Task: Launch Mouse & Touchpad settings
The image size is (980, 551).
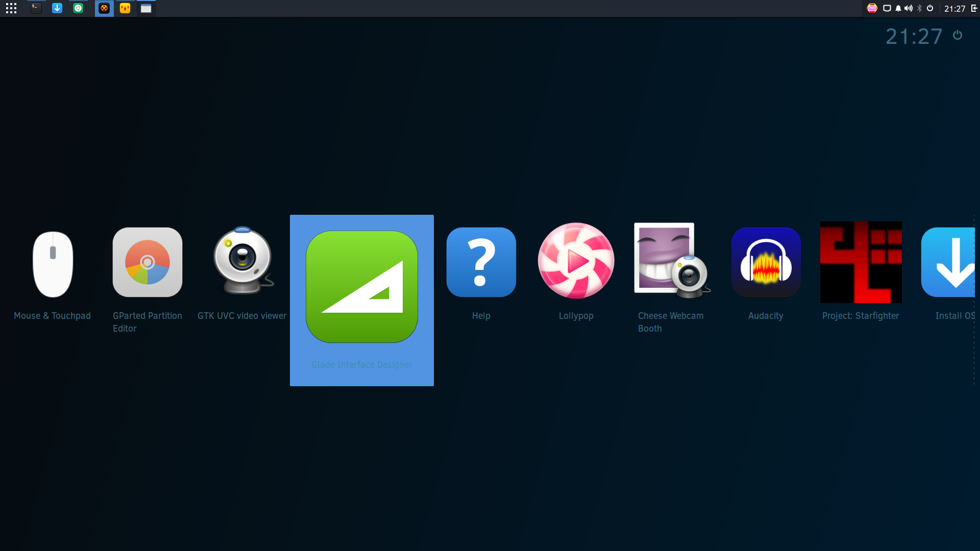Action: 53,263
